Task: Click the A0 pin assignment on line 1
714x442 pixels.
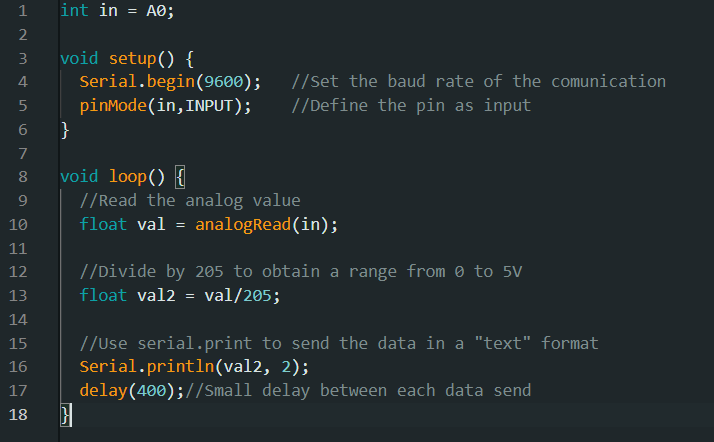Action: tap(156, 10)
